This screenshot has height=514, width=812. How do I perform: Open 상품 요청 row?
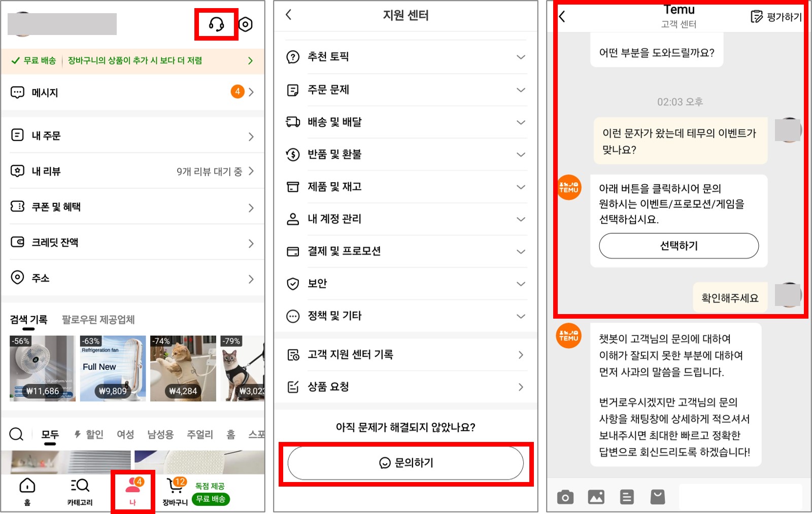click(x=406, y=387)
